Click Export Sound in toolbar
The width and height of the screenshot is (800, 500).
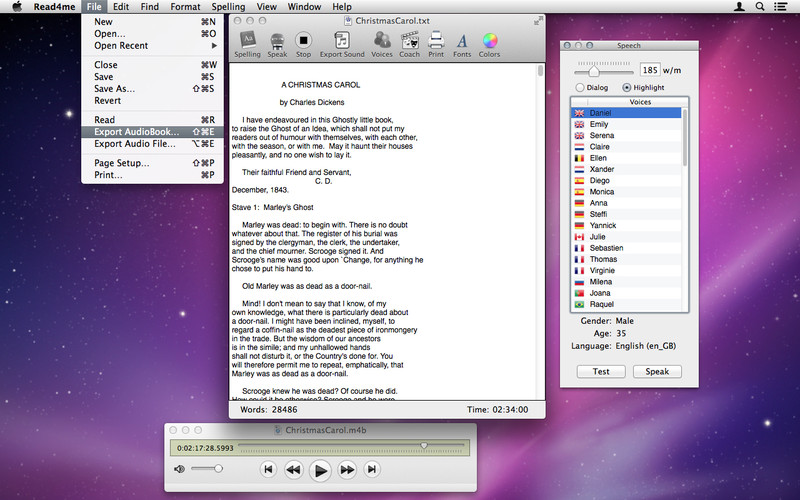[x=342, y=44]
